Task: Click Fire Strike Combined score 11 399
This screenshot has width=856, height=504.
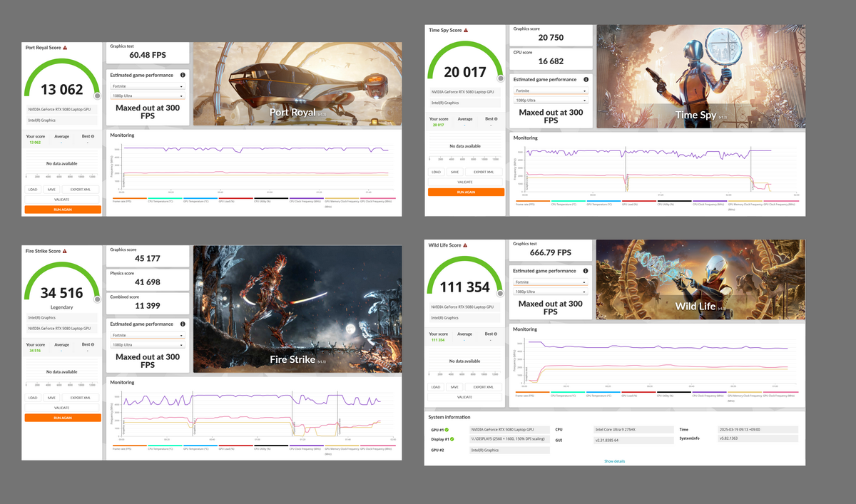Action: pos(148,304)
